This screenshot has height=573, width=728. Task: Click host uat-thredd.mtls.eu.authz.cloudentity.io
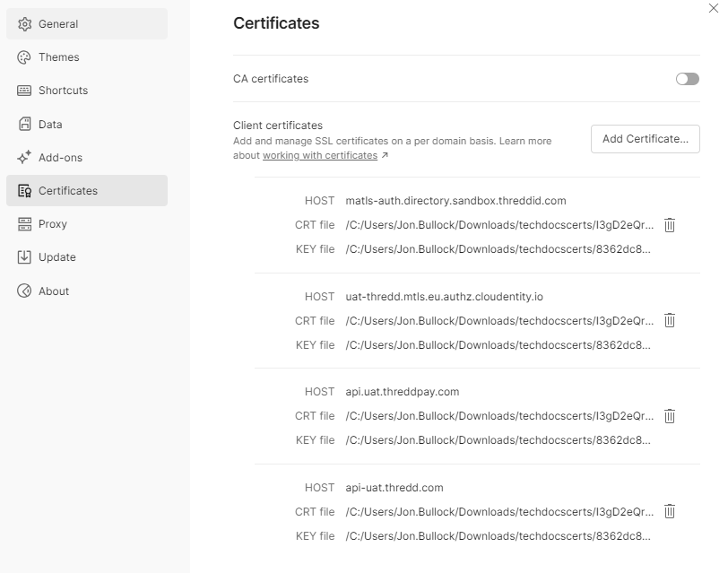click(444, 296)
